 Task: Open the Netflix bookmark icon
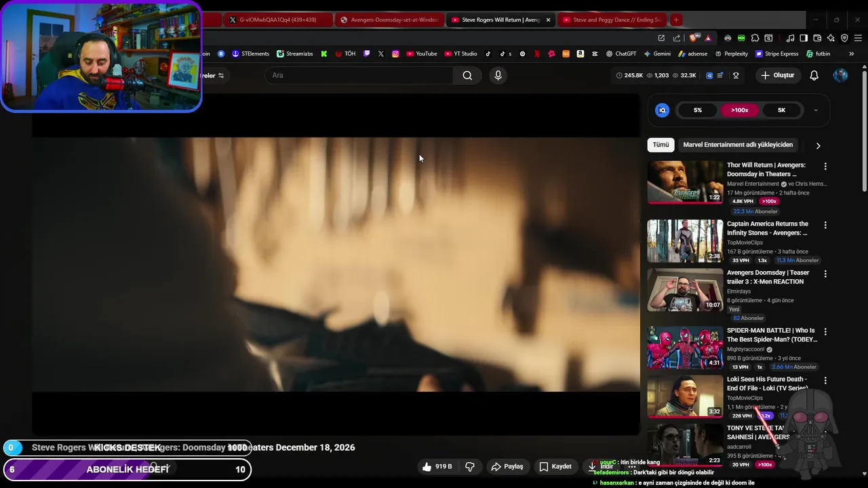pyautogui.click(x=537, y=54)
